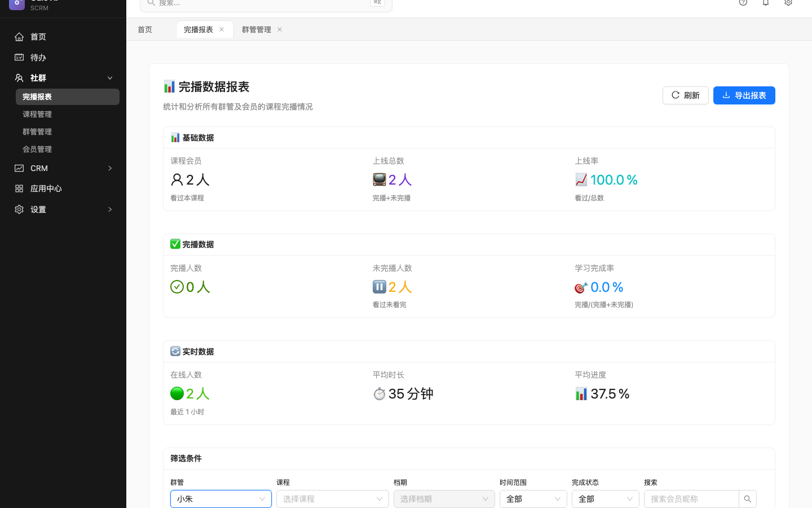This screenshot has width=812, height=508.
Task: Click the 基础数据 section heading
Action: tap(198, 138)
